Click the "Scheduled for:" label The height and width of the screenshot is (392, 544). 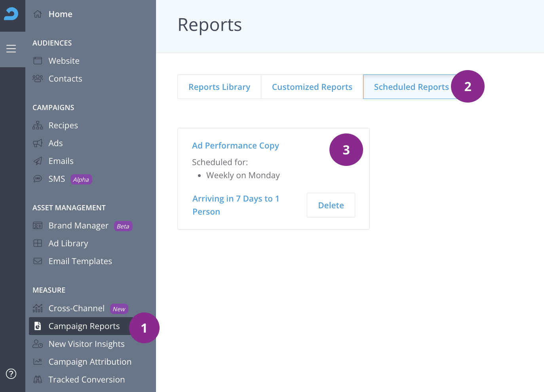(220, 162)
